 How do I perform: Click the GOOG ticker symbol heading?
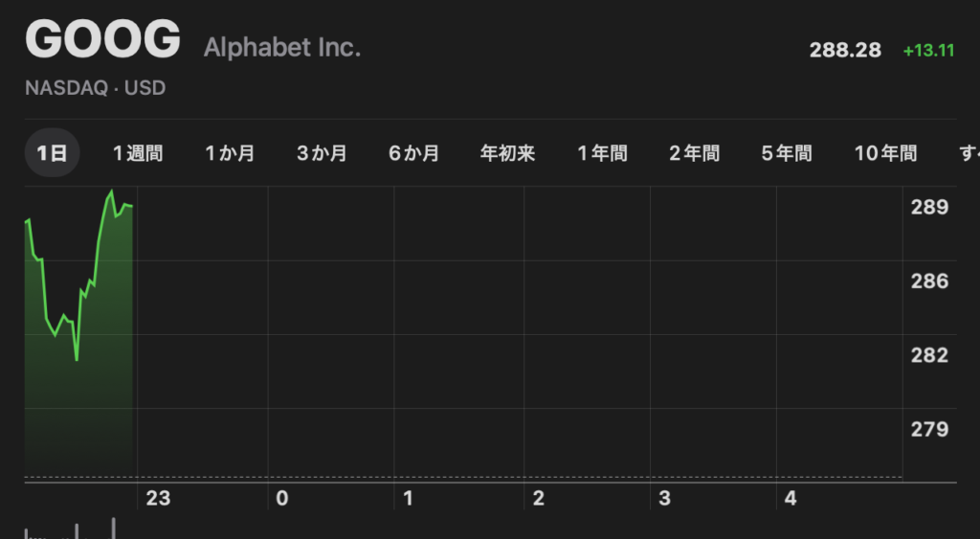[x=102, y=41]
